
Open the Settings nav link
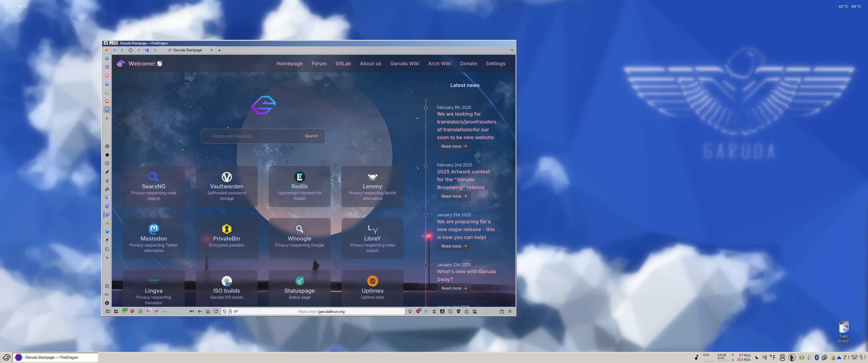[x=495, y=64]
